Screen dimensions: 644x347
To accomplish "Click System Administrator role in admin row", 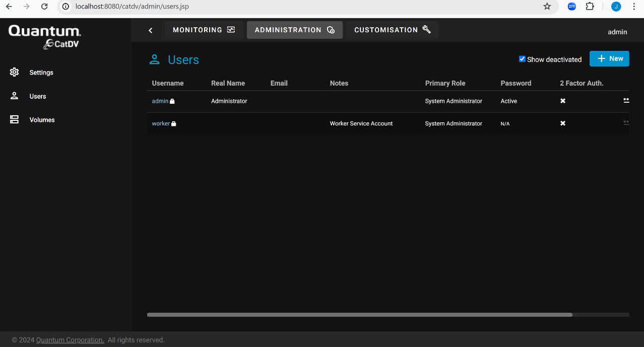I will point(454,101).
